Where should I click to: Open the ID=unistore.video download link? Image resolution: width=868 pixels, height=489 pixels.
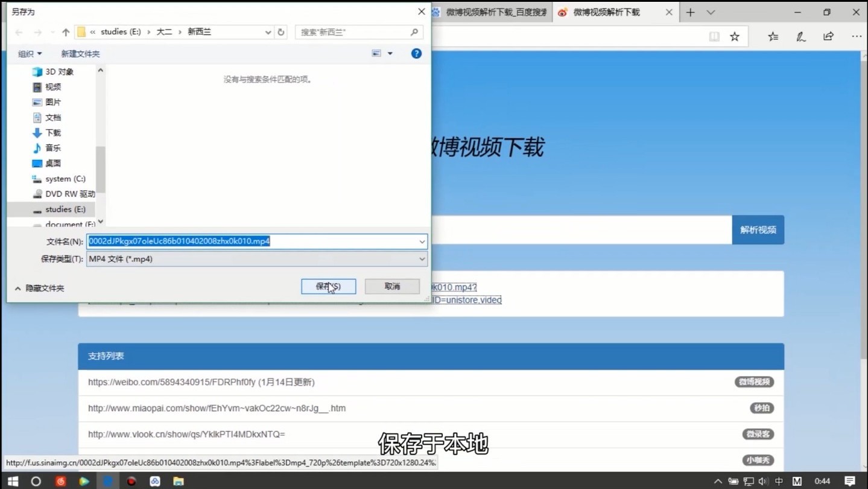(469, 299)
